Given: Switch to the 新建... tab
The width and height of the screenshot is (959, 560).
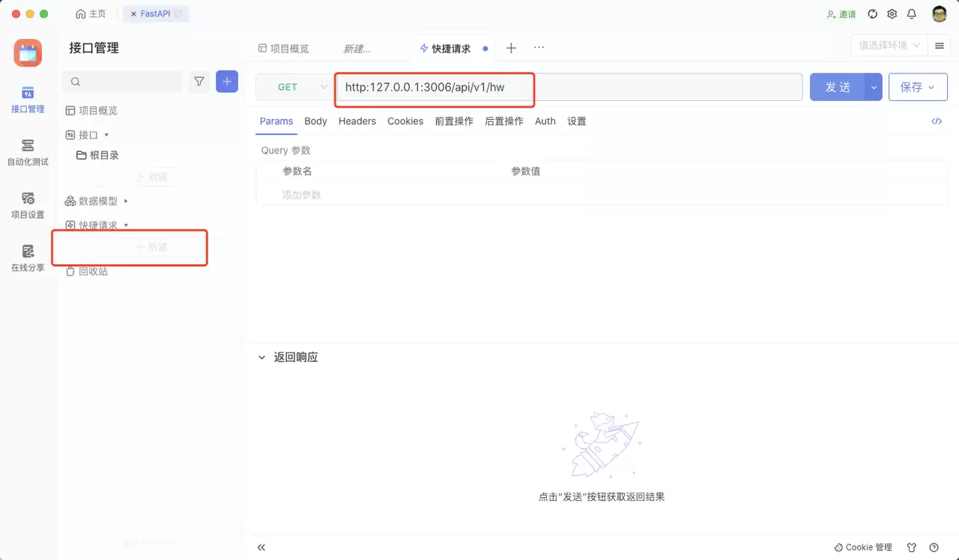Looking at the screenshot, I should point(357,49).
